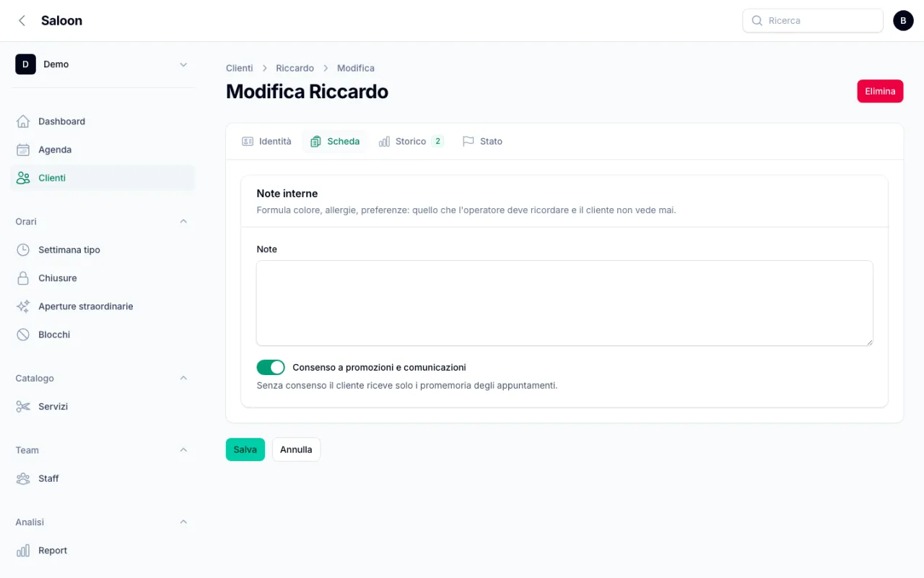Go to Clienti breadcrumb link

(x=240, y=68)
